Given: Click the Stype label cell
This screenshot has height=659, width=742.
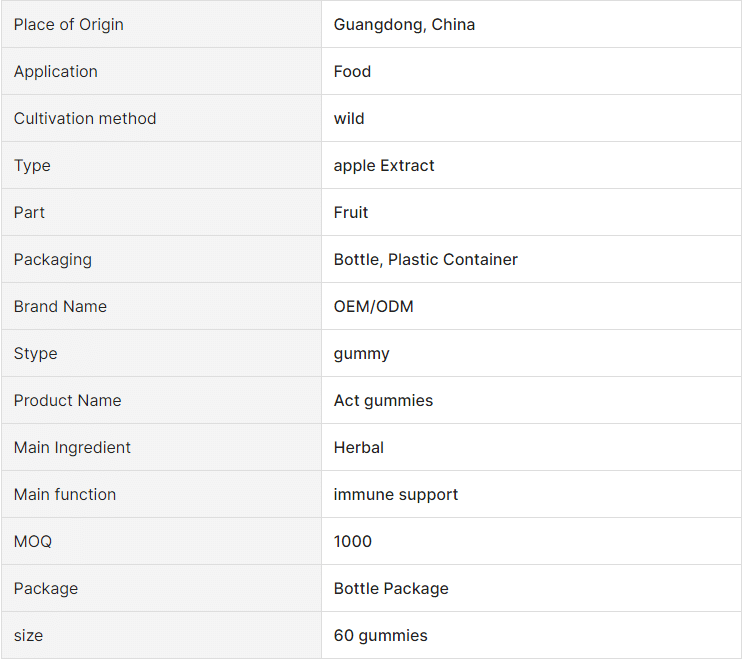Looking at the screenshot, I should click(x=161, y=353).
